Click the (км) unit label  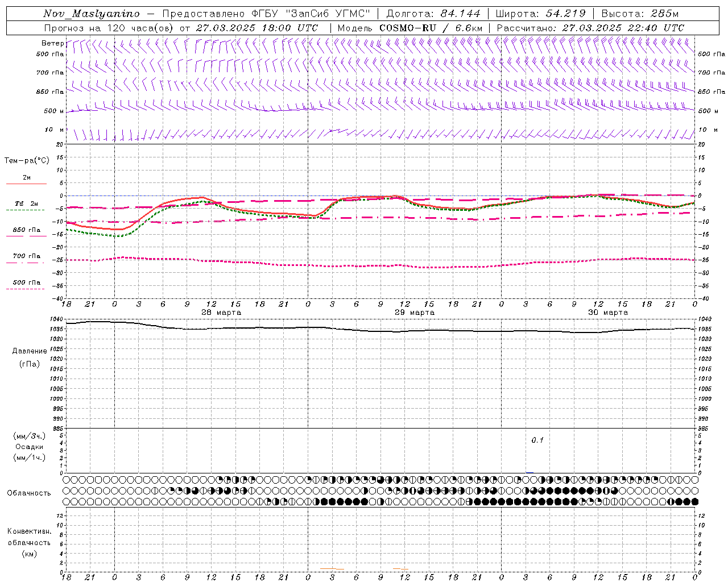click(x=30, y=554)
